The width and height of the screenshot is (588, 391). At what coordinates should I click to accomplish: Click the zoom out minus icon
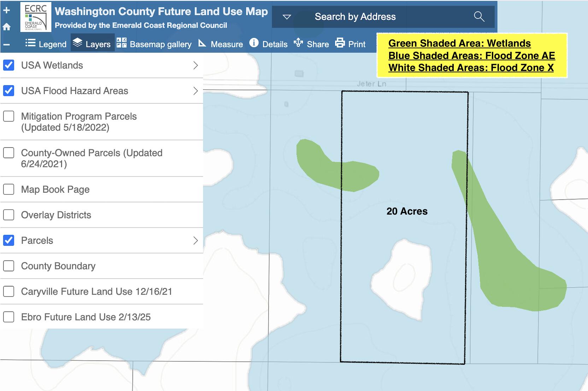(6, 45)
